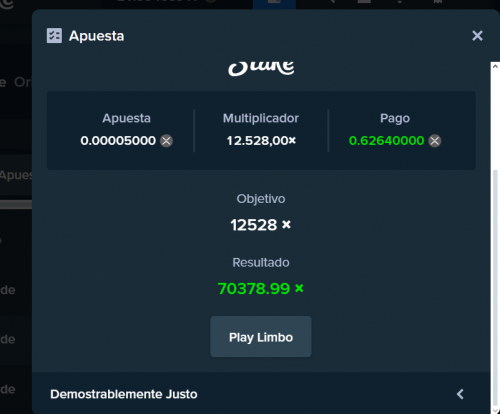This screenshot has height=414, width=500.
Task: Click the Objetivo target value 12528 ×
Action: pos(261,225)
